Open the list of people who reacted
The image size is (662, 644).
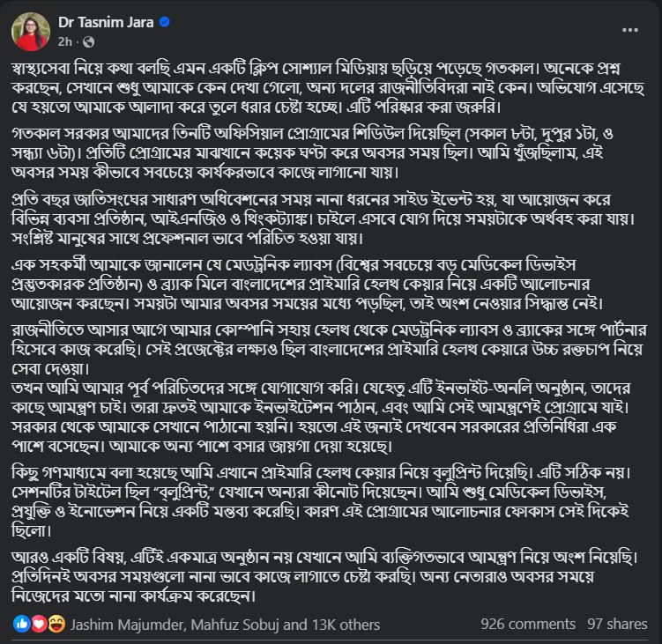click(x=225, y=625)
